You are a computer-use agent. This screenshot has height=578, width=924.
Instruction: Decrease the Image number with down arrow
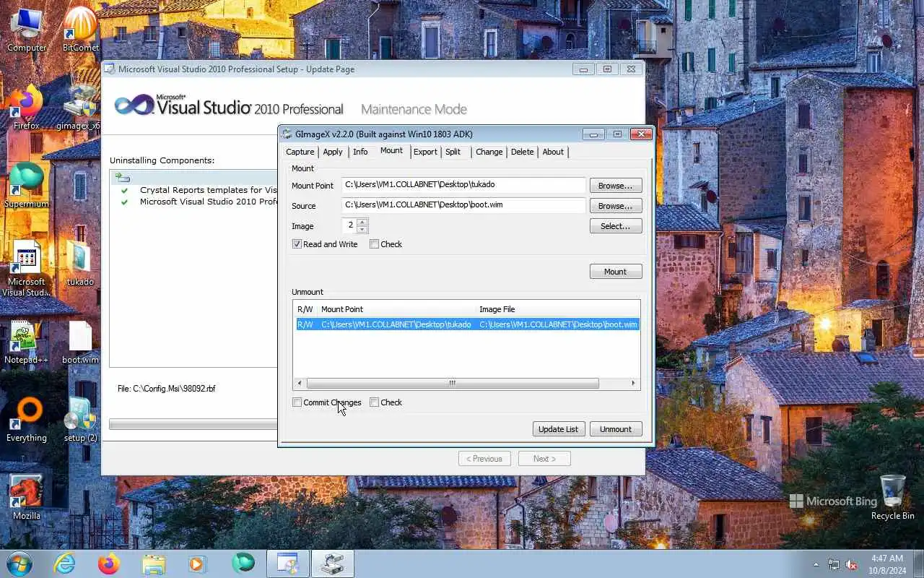coord(362,230)
